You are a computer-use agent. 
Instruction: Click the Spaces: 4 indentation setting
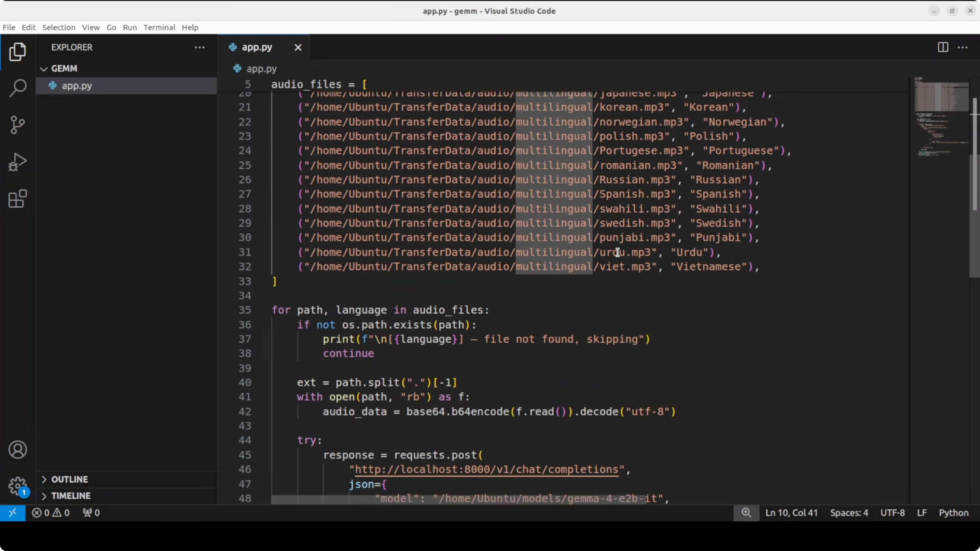(849, 513)
